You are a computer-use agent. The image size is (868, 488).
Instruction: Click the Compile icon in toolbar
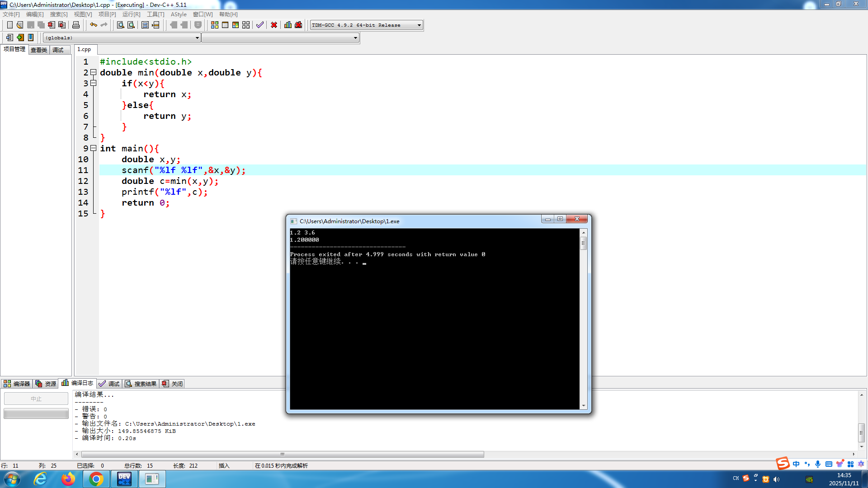tap(215, 25)
